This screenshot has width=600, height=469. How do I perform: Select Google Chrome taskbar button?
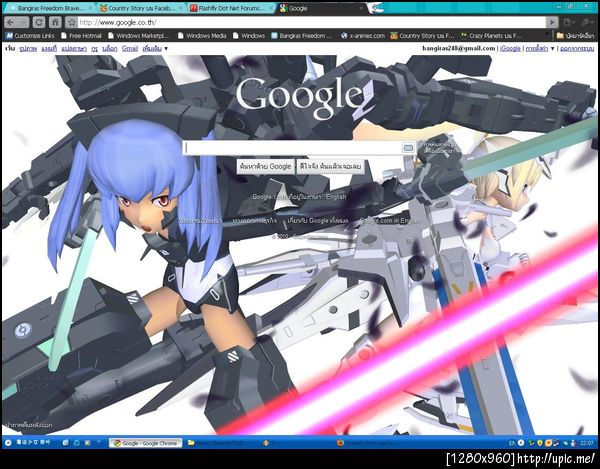pyautogui.click(x=146, y=443)
